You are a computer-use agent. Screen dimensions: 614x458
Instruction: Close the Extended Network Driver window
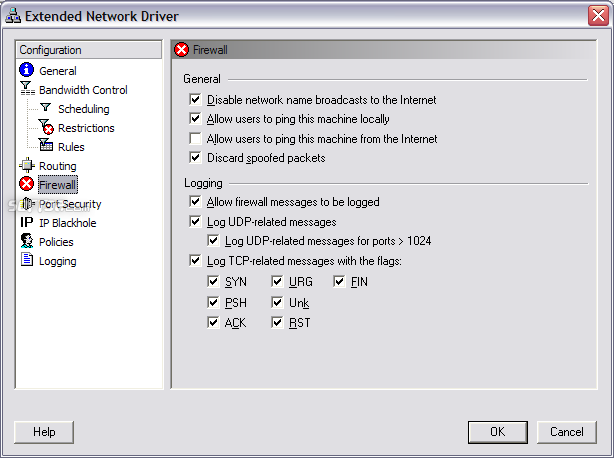tap(598, 16)
